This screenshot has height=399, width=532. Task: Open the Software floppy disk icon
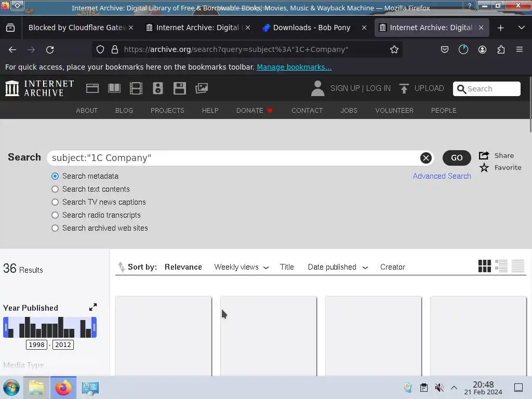coord(179,88)
